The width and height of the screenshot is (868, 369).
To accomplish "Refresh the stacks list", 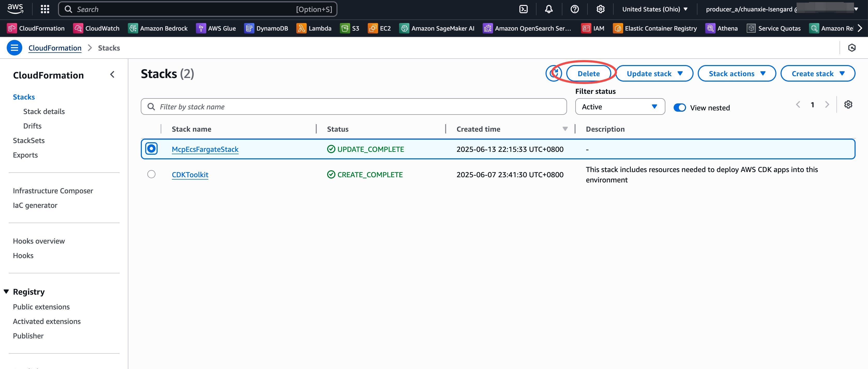I will tap(553, 74).
